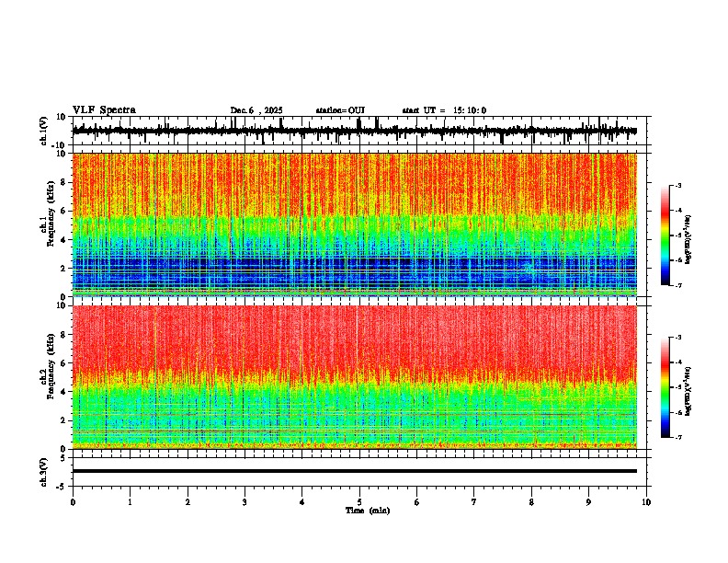Click time axis tick label '9'
728x563 pixels.
tap(588, 502)
